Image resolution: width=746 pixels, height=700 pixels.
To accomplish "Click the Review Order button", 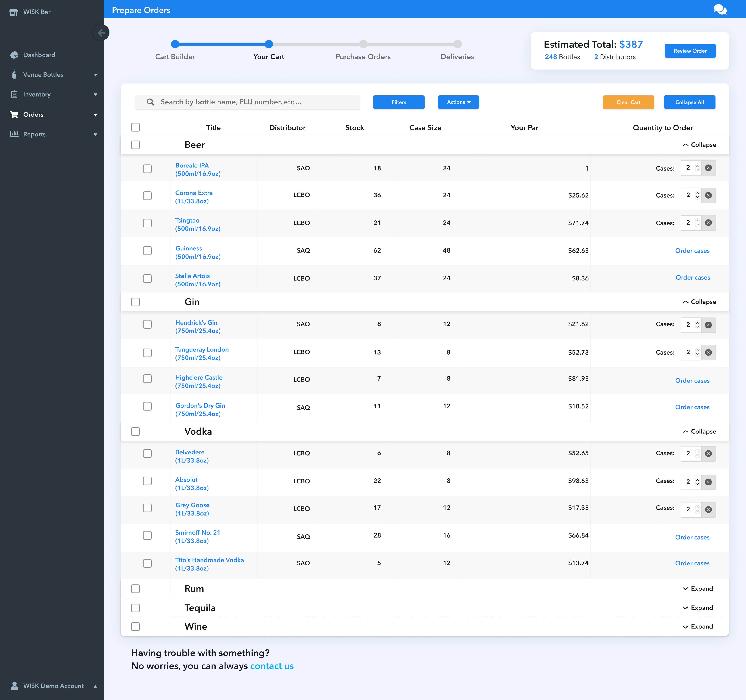I will click(x=690, y=51).
